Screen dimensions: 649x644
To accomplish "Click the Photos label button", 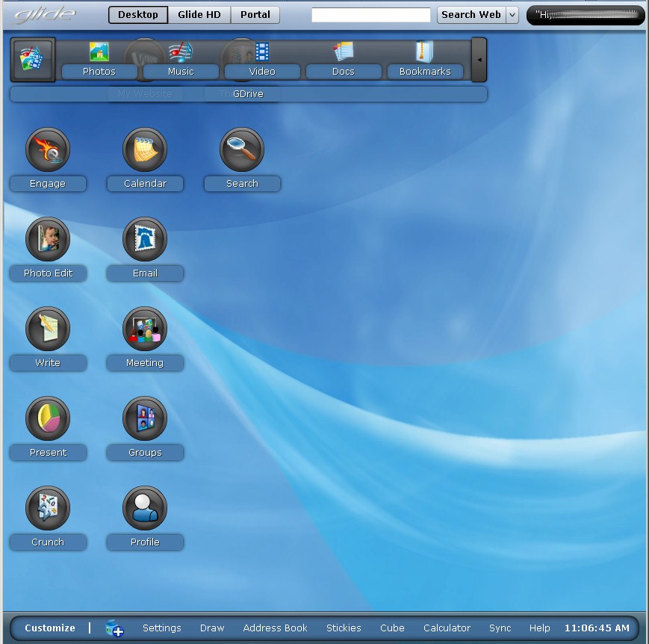I will (99, 72).
